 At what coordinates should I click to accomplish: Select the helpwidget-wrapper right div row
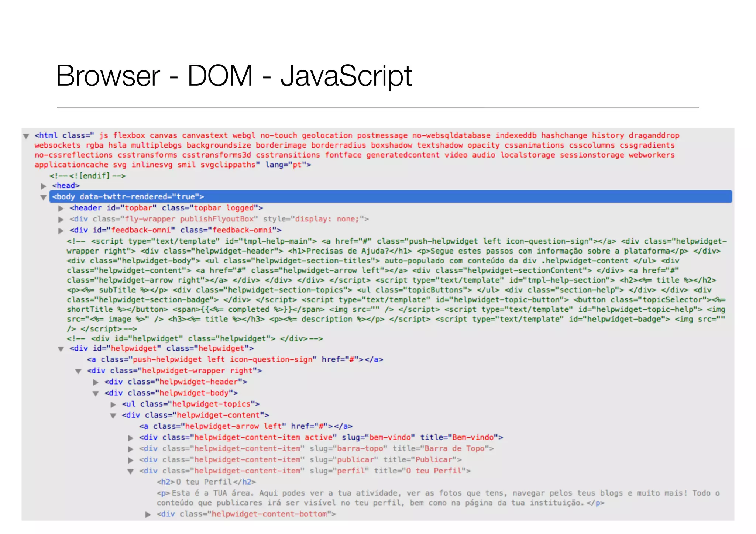click(x=175, y=371)
